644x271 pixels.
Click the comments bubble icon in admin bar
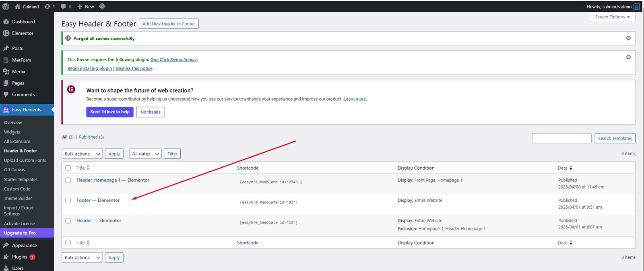tap(64, 6)
